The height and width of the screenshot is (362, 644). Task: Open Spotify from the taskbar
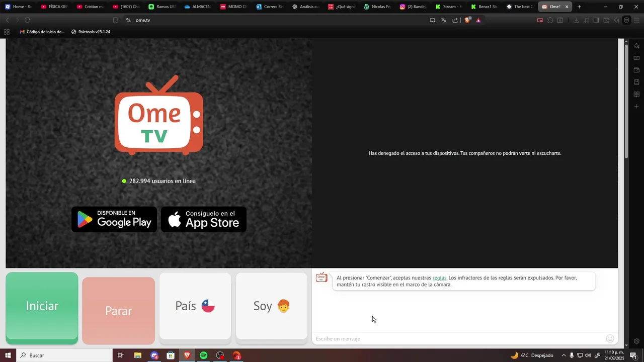click(203, 355)
